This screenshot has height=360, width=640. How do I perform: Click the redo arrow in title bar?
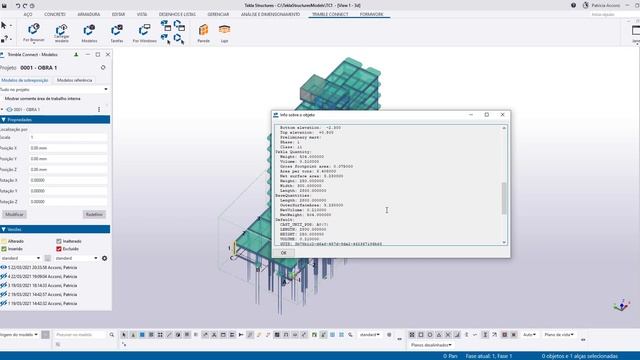point(25,6)
